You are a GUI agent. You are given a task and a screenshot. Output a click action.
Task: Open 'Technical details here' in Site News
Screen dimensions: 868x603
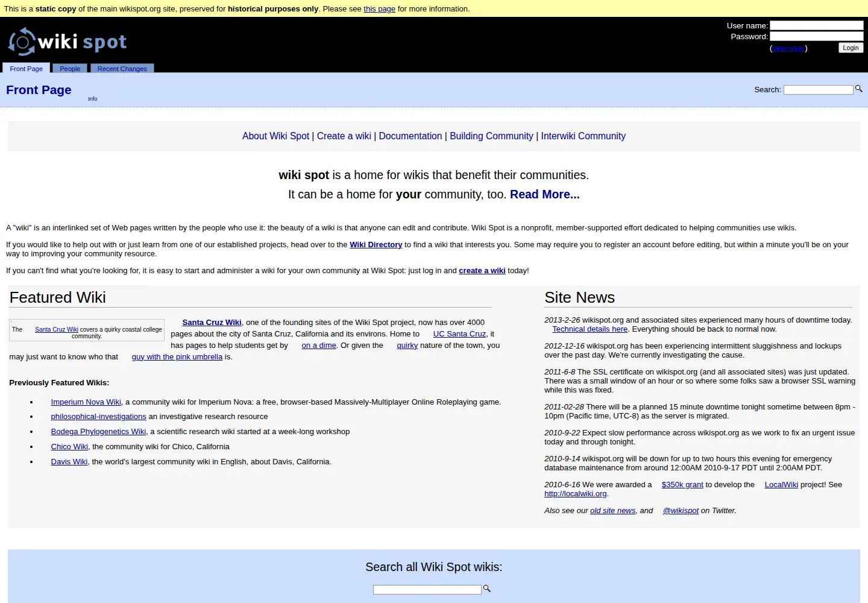[x=590, y=329]
